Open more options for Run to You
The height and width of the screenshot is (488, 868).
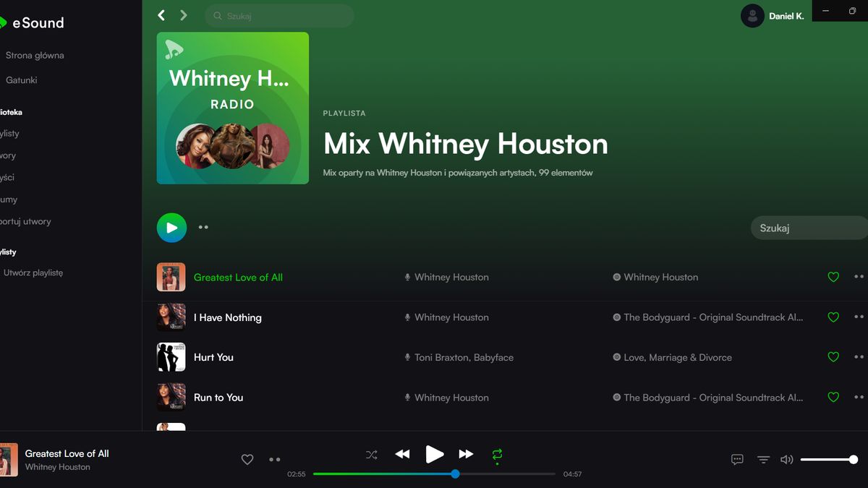[859, 397]
